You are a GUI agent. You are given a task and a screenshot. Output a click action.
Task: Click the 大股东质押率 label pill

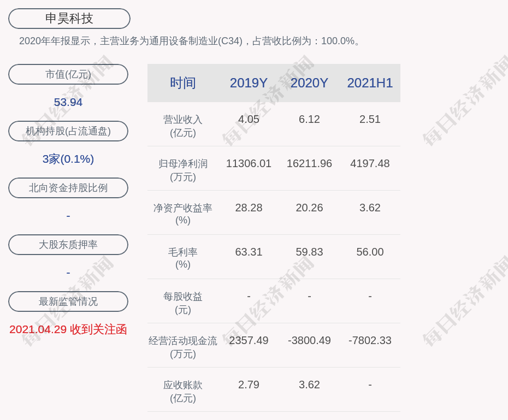pyautogui.click(x=68, y=245)
